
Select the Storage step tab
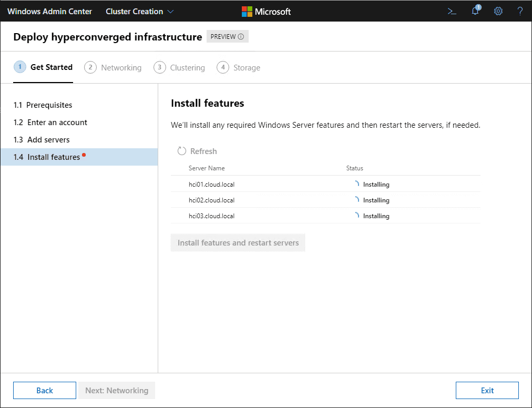point(247,68)
